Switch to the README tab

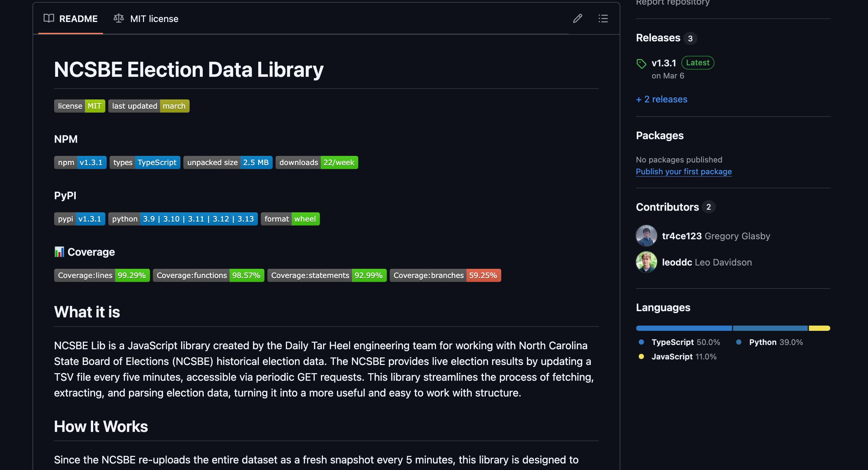tap(71, 18)
